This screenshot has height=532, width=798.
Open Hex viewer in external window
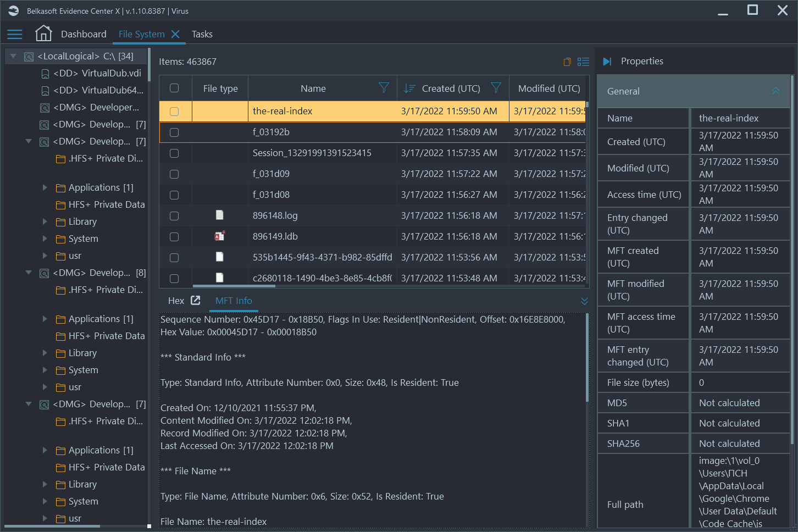(x=196, y=300)
